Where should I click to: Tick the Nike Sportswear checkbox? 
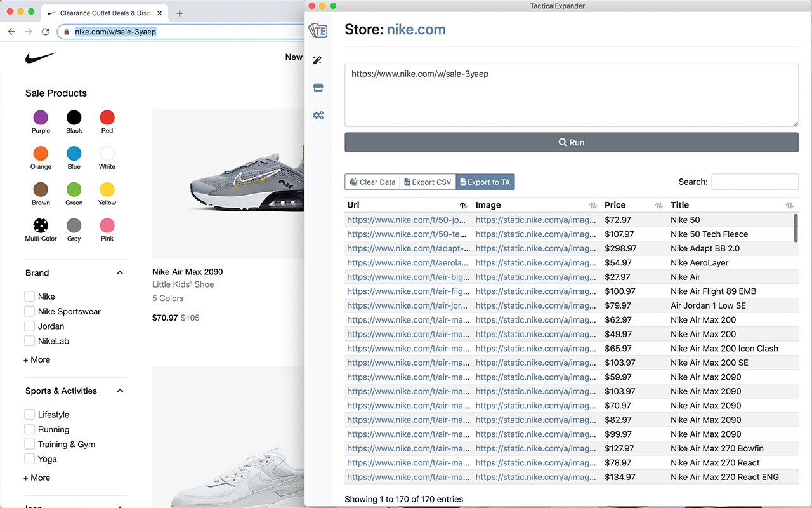tap(29, 311)
